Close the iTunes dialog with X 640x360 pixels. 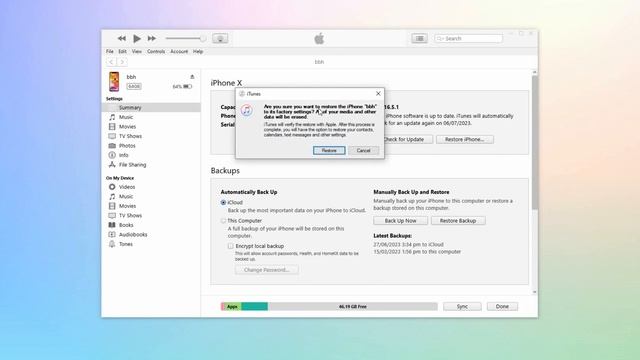click(378, 93)
